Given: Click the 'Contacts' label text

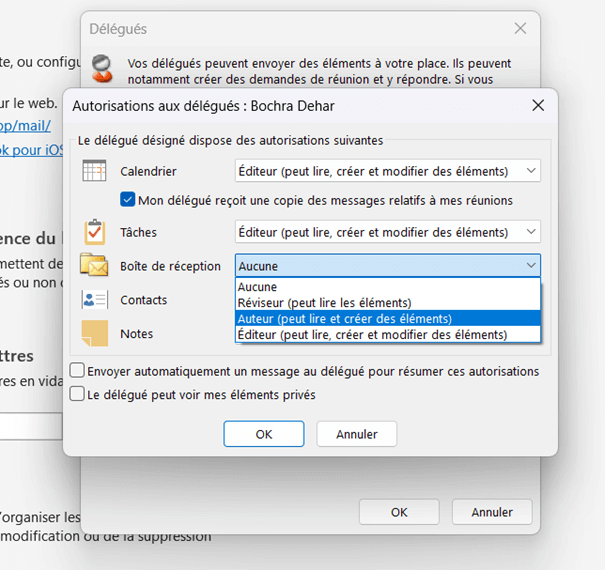Looking at the screenshot, I should pyautogui.click(x=144, y=300).
